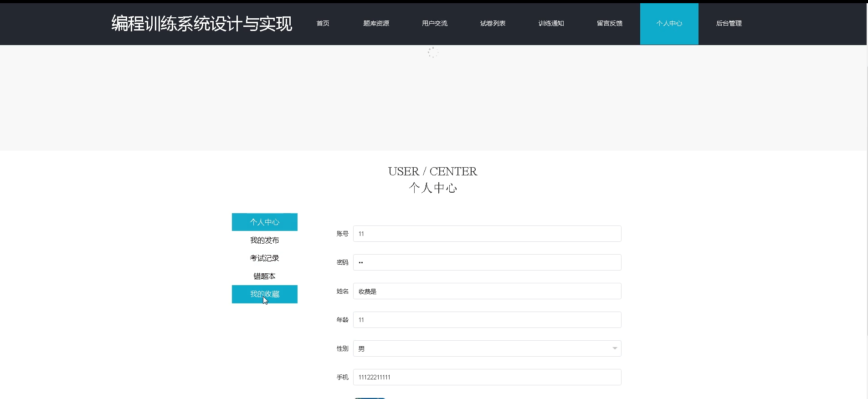
Task: Open 留言反馈 in the top menu
Action: coord(609,23)
